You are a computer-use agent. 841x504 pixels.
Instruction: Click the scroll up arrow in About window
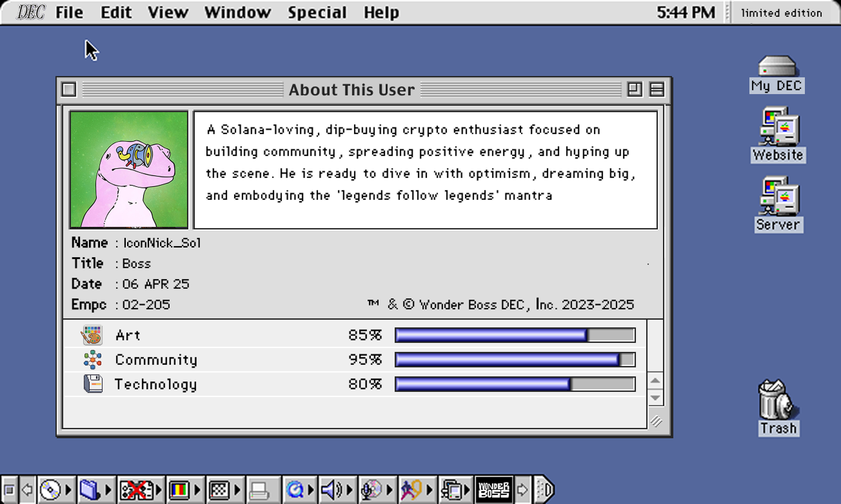[x=655, y=381]
